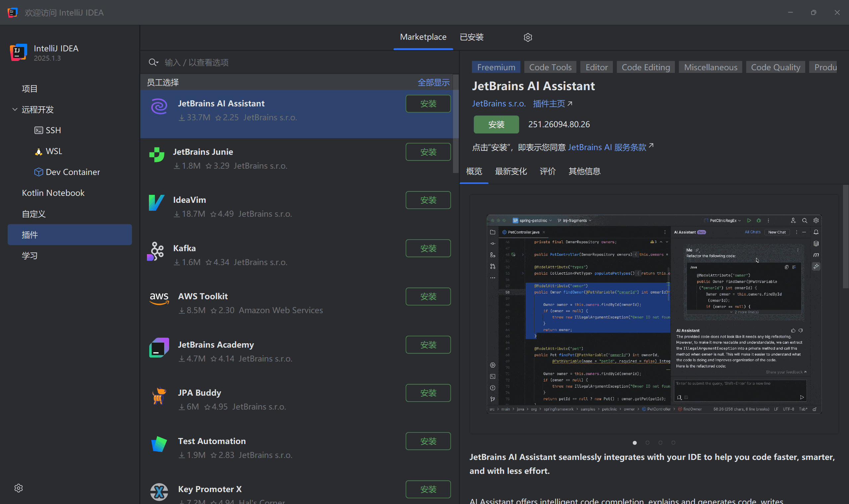Open the 评价 reviews tab
Screen dimensions: 849x504
point(548,171)
